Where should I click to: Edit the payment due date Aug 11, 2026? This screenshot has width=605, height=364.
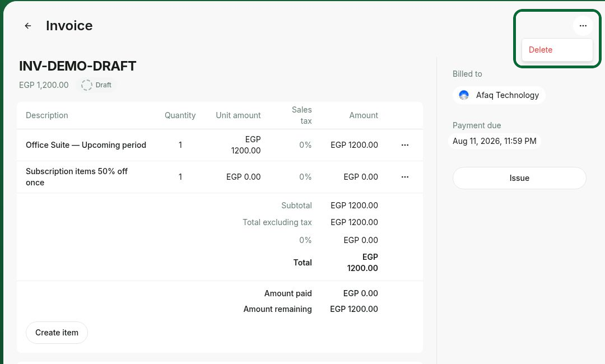click(495, 141)
